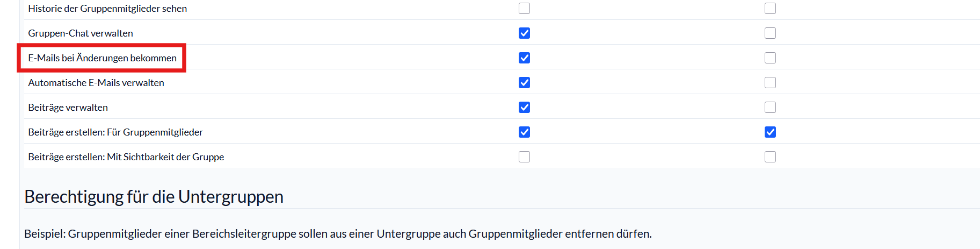Uncheck left E-Mails bei Änderungen bekommen checkbox
This screenshot has height=249, width=980.
pyautogui.click(x=524, y=58)
